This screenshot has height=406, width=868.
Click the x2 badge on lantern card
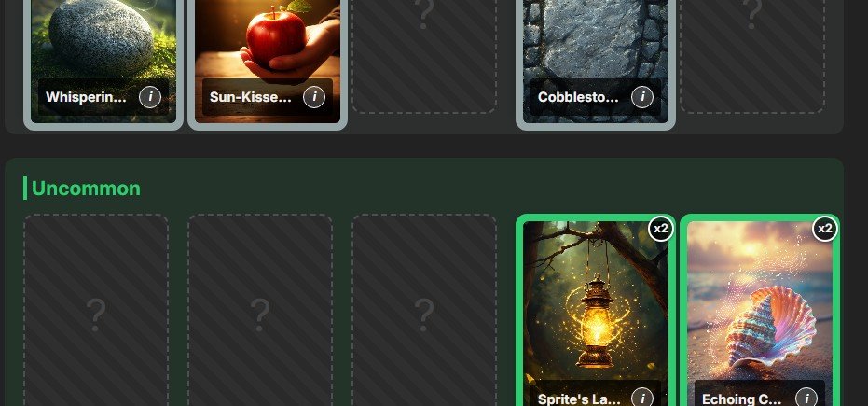pos(660,229)
